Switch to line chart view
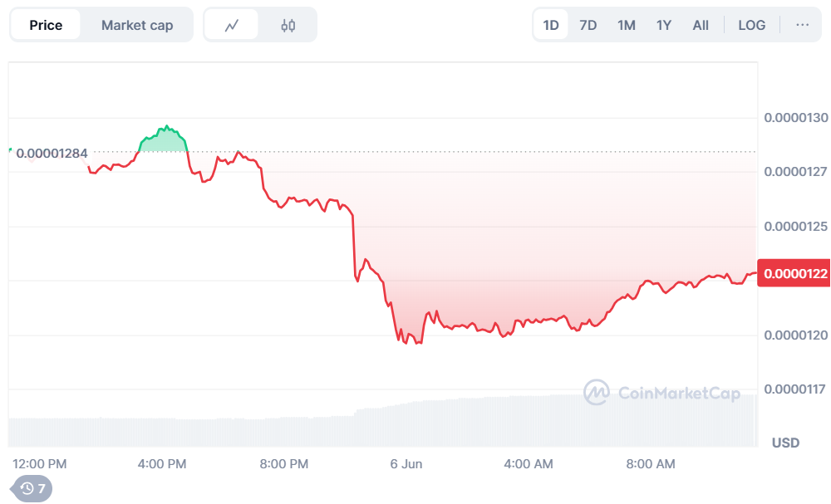 tap(232, 25)
